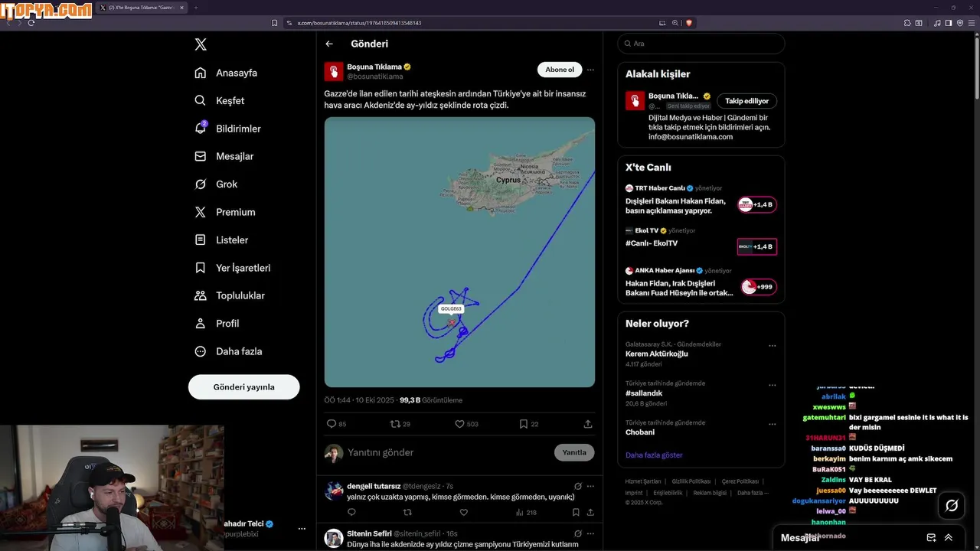Click Brave Shields icon in address bar
This screenshot has width=980, height=551.
coord(688,23)
